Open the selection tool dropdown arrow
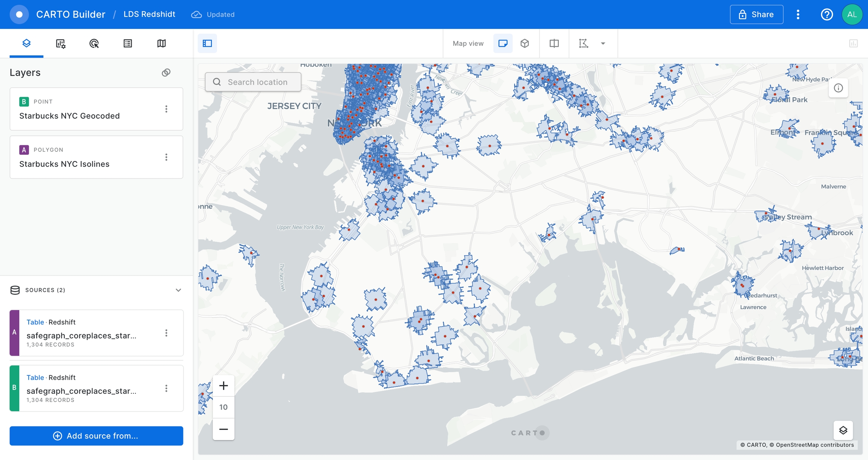This screenshot has height=460, width=868. point(603,44)
